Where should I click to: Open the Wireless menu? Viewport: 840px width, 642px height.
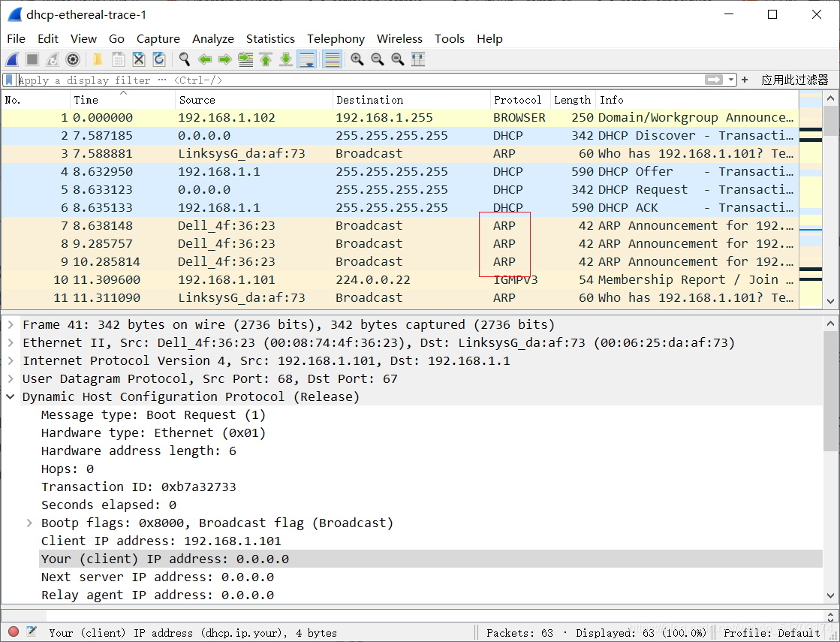399,38
